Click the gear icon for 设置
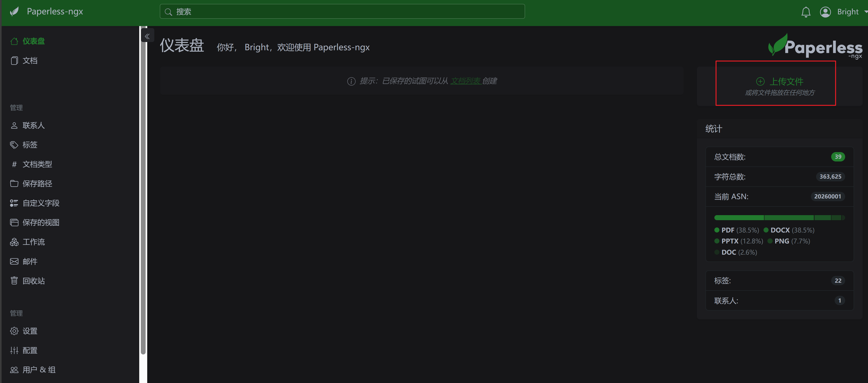 coord(14,331)
